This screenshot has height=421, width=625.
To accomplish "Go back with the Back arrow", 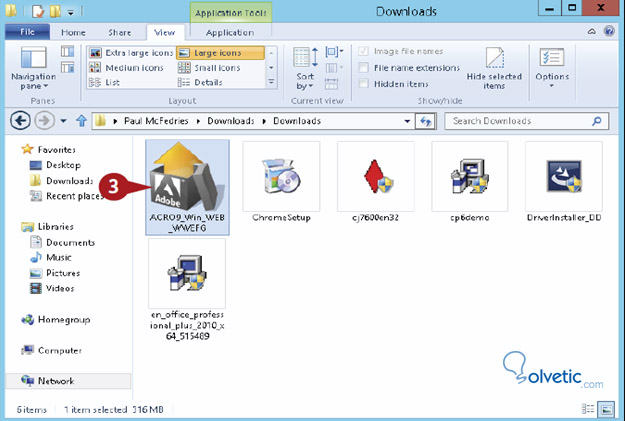I will pos(20,120).
